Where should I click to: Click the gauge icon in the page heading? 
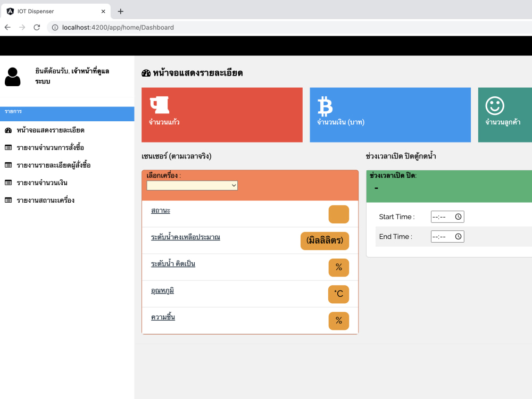(146, 73)
